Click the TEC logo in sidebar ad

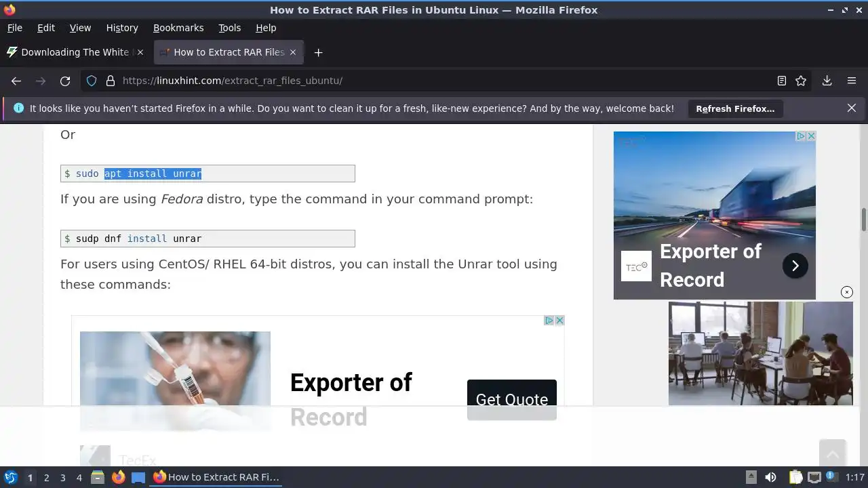[x=636, y=266]
